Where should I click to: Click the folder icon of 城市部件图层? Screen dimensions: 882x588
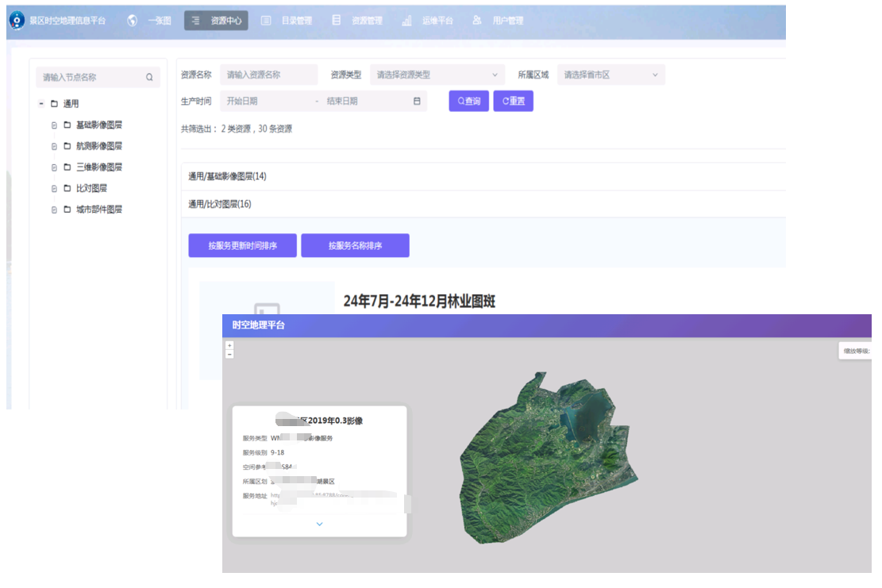pyautogui.click(x=67, y=209)
